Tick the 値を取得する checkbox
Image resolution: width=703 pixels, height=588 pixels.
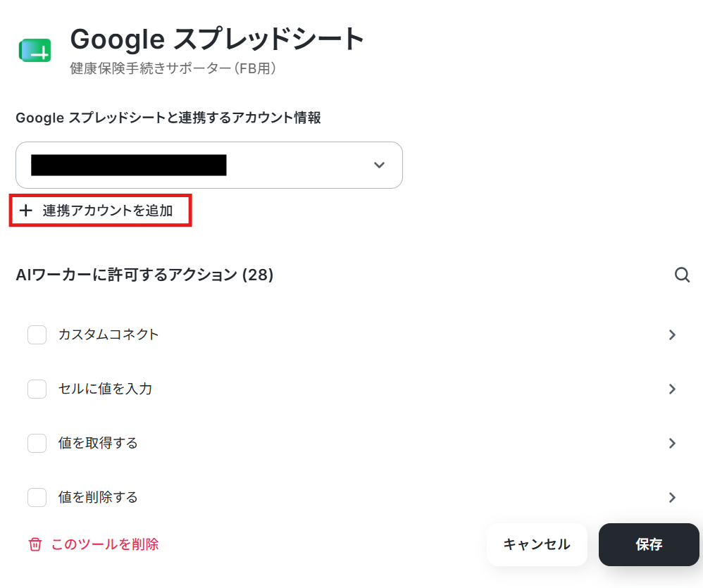point(37,443)
